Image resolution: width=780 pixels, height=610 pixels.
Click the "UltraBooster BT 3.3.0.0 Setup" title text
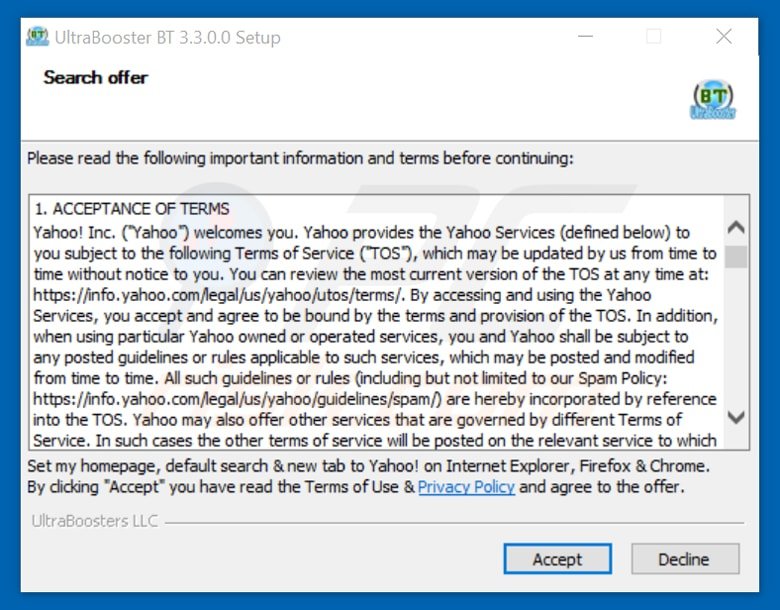point(168,38)
